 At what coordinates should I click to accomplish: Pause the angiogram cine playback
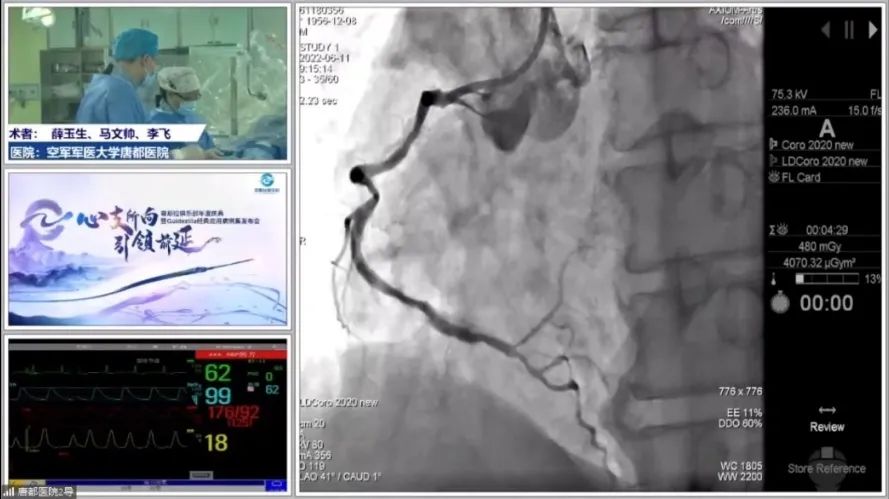click(848, 30)
